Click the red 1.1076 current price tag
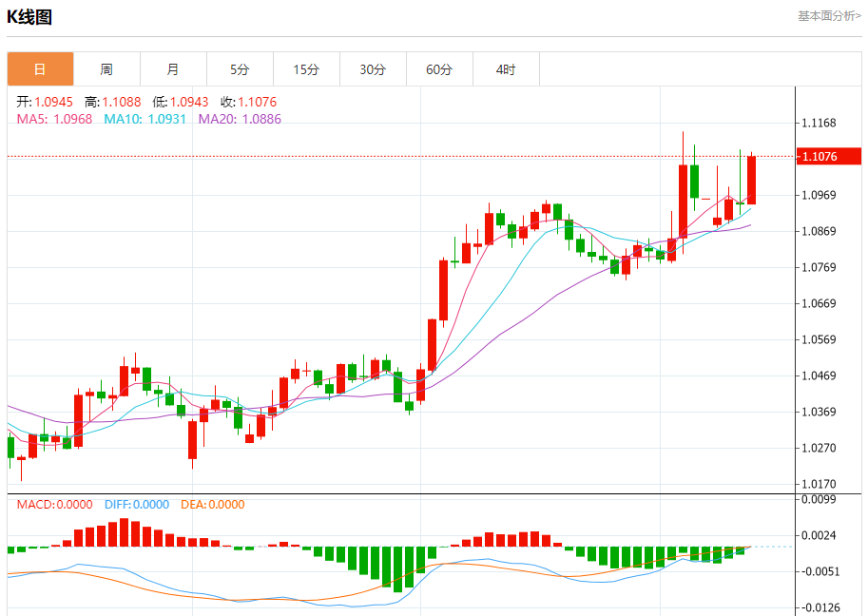Image resolution: width=868 pixels, height=616 pixels. point(828,156)
